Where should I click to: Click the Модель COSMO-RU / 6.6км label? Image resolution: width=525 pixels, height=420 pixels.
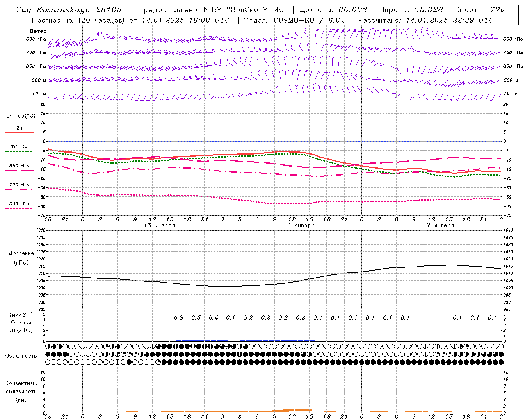(296, 20)
